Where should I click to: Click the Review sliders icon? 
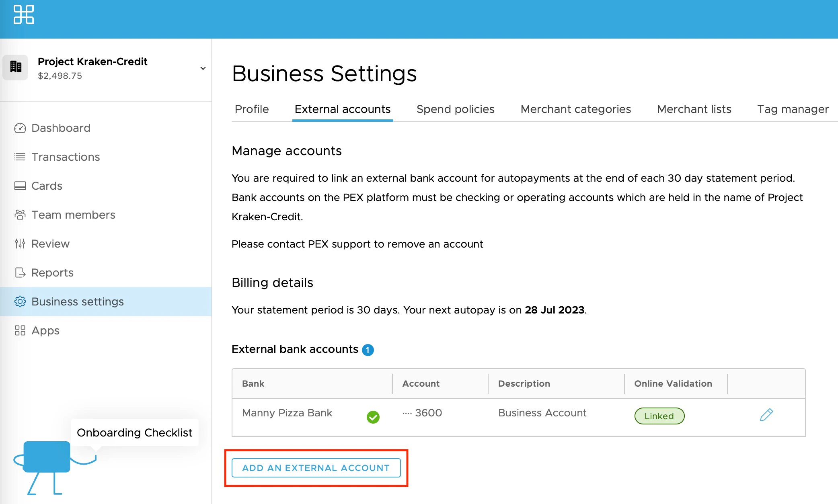[x=20, y=244]
